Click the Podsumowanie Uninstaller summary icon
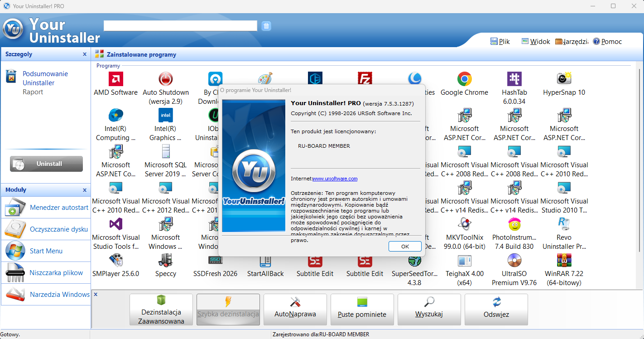644x339 pixels. tap(11, 77)
